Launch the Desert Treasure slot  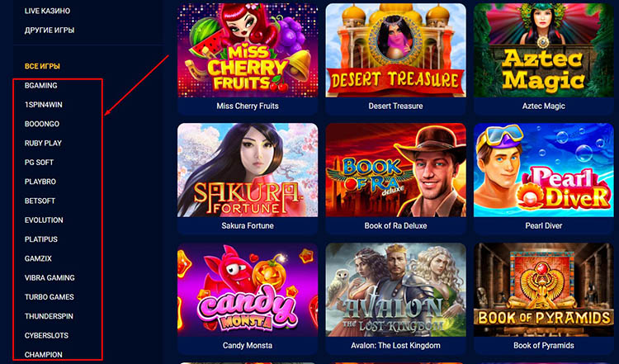tap(395, 50)
